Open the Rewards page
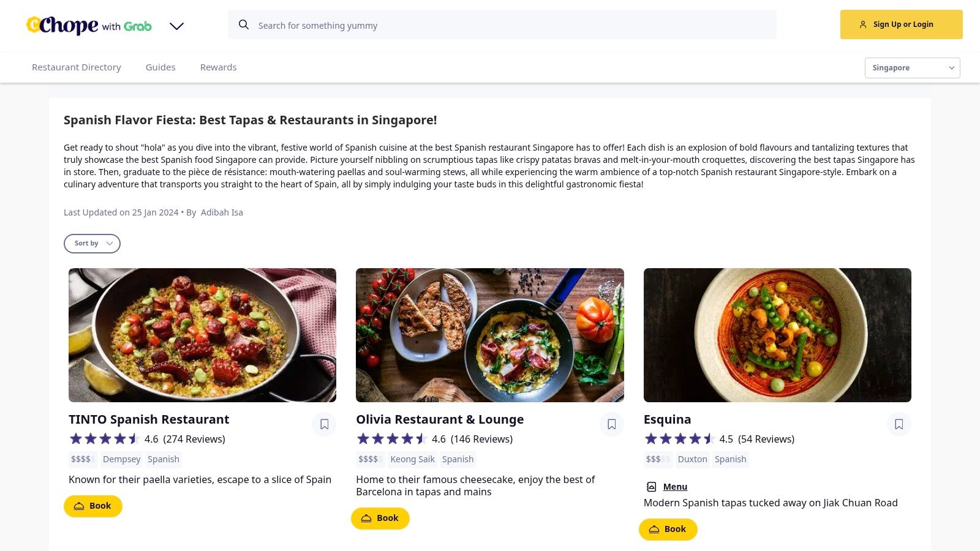Image resolution: width=980 pixels, height=551 pixels. (x=218, y=67)
